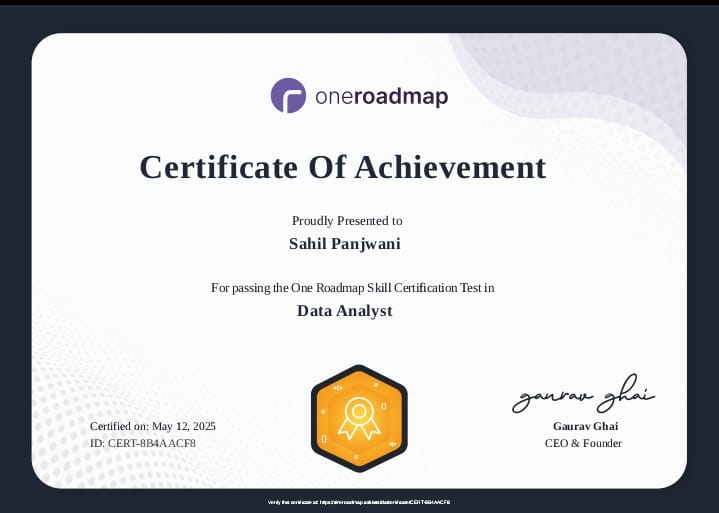Click the 'For passing the One Roadmap Skill Certification Test in' line

[x=353, y=288]
